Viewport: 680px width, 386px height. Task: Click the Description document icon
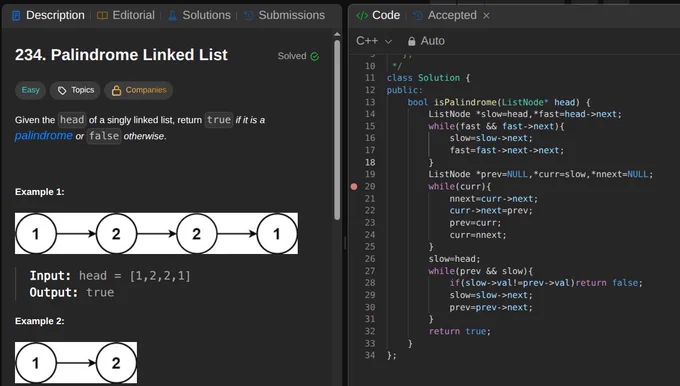pyautogui.click(x=16, y=16)
